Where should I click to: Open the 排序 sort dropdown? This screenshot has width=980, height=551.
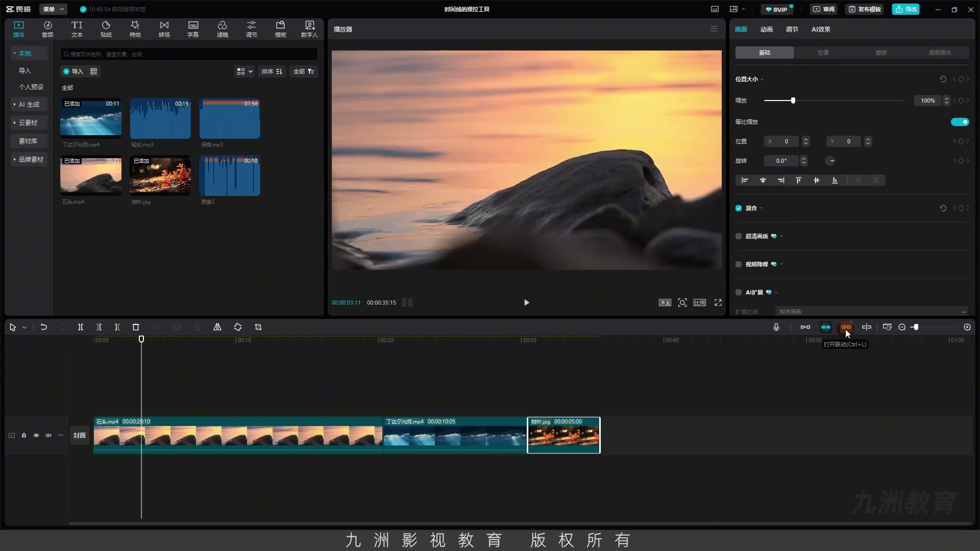point(272,71)
